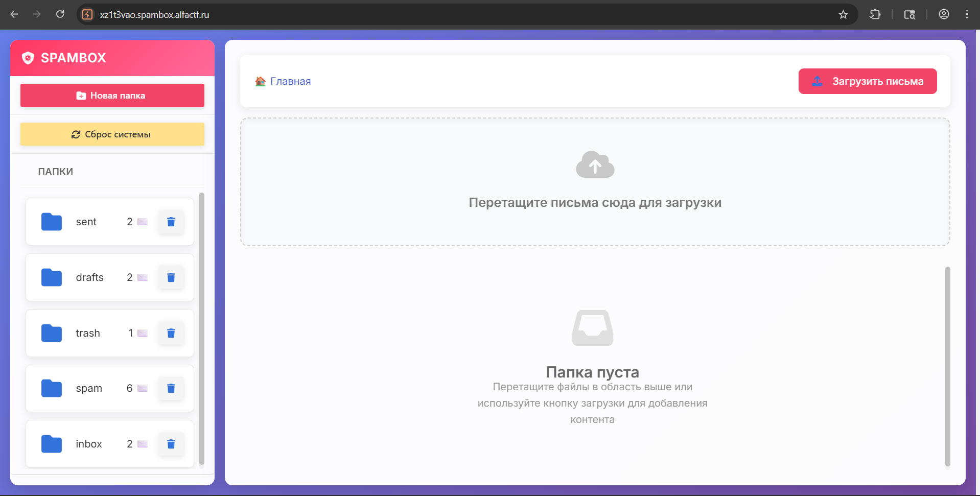Click the browser address bar URL
980x496 pixels.
(x=154, y=15)
